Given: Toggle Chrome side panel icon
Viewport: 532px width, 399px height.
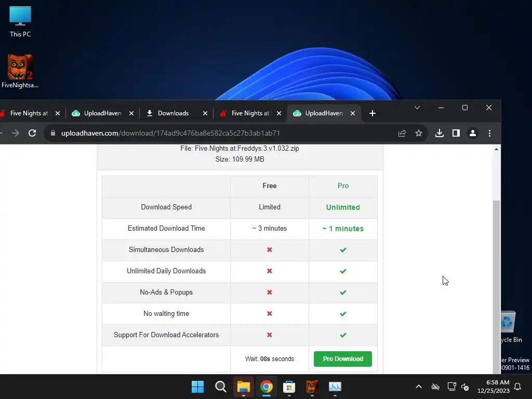Looking at the screenshot, I should click(x=456, y=133).
